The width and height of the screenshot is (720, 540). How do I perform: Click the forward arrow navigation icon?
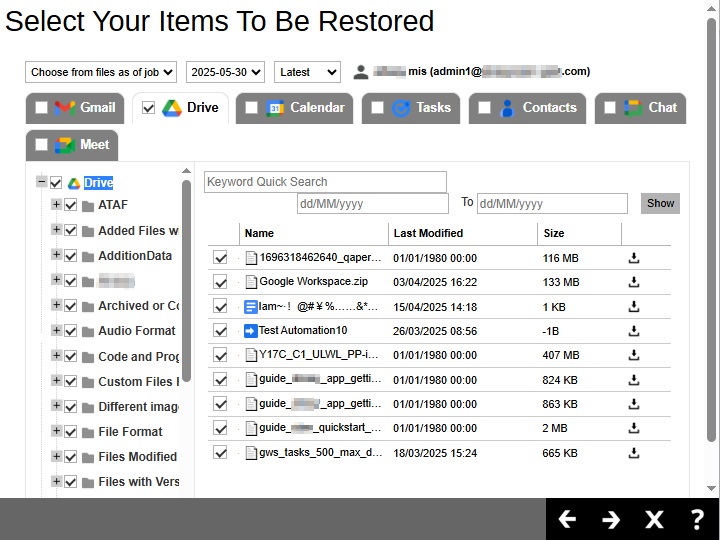(611, 519)
